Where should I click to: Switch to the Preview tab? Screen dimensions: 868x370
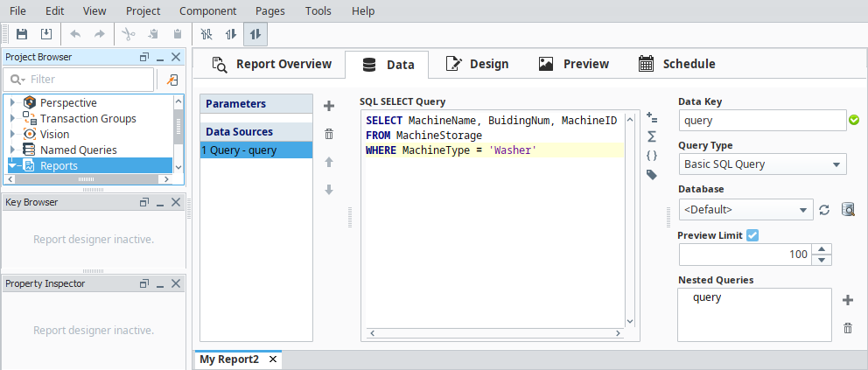[574, 64]
